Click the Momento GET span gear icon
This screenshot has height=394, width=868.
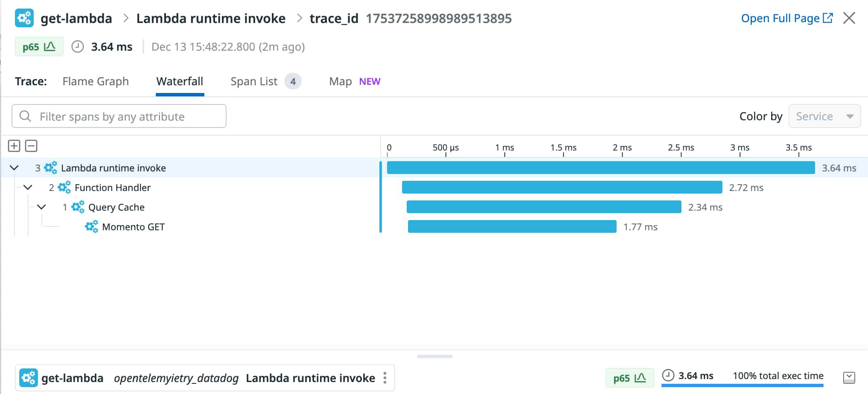click(x=91, y=227)
